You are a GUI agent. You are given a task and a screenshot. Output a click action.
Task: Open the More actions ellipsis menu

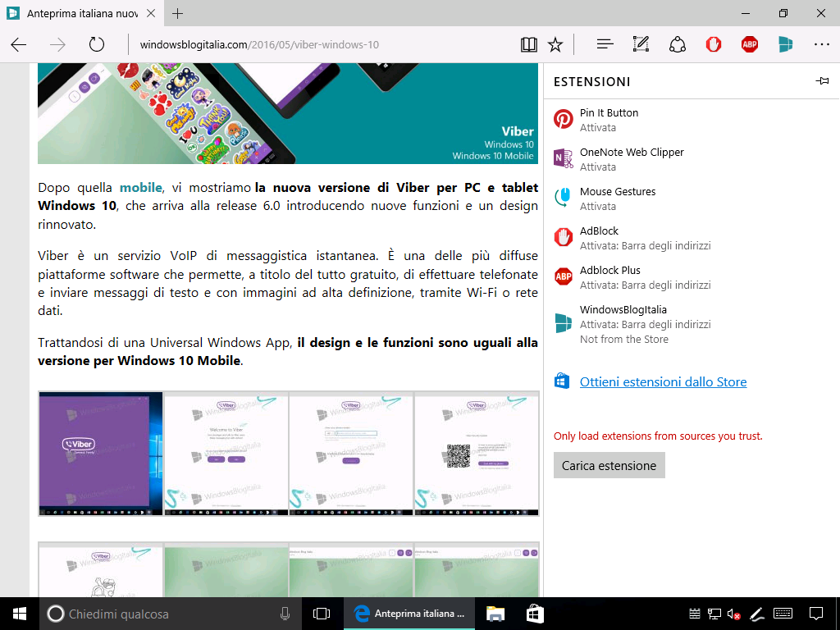click(822, 44)
